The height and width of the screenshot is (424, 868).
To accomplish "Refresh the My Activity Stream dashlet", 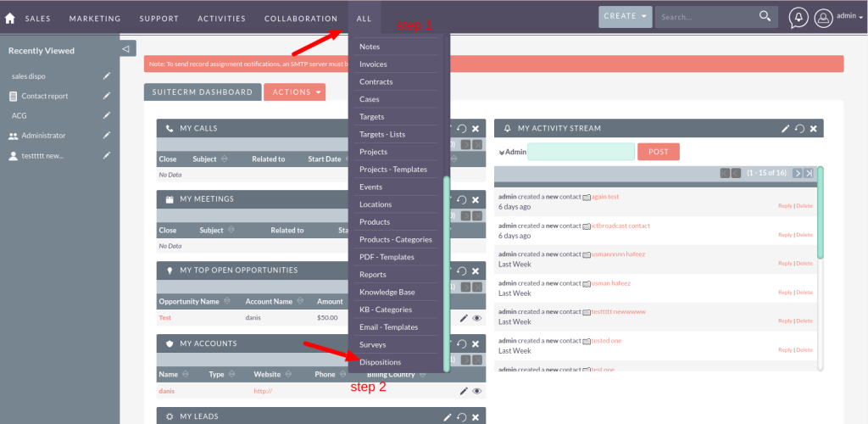I will click(x=799, y=129).
